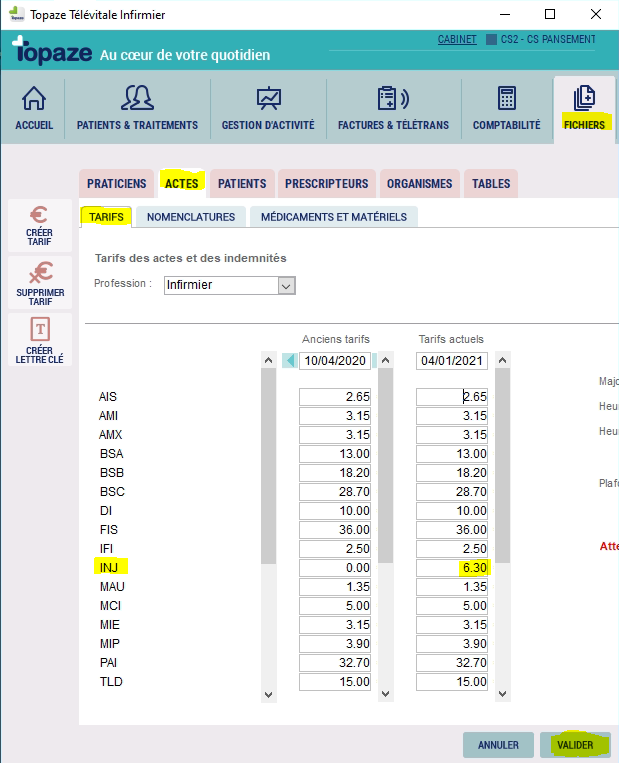This screenshot has width=619, height=763.
Task: Switch to the Organismes tab
Action: 419,184
